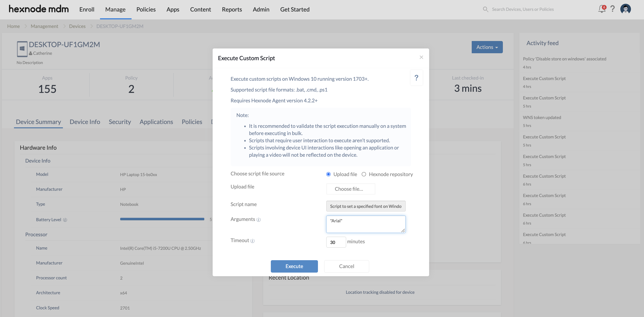Viewport: 644px width, 317px height.
Task: Click the Arguments text area resize handle
Action: click(x=403, y=230)
